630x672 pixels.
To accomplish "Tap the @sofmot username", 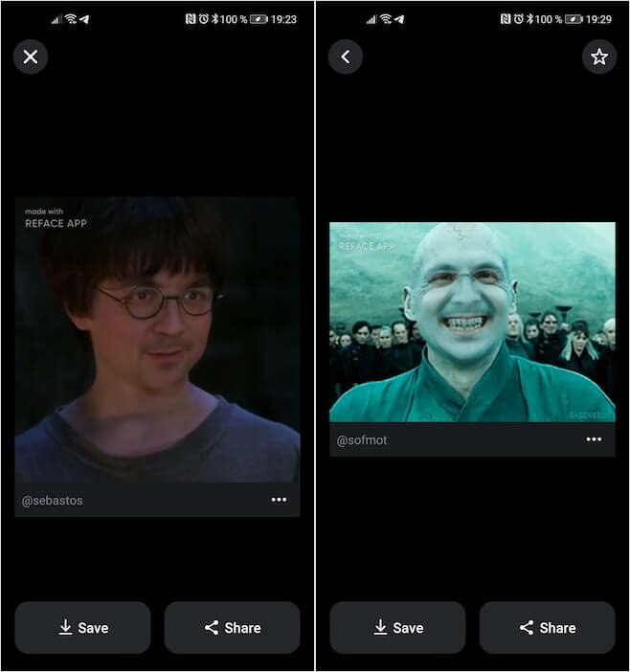I will click(x=362, y=440).
